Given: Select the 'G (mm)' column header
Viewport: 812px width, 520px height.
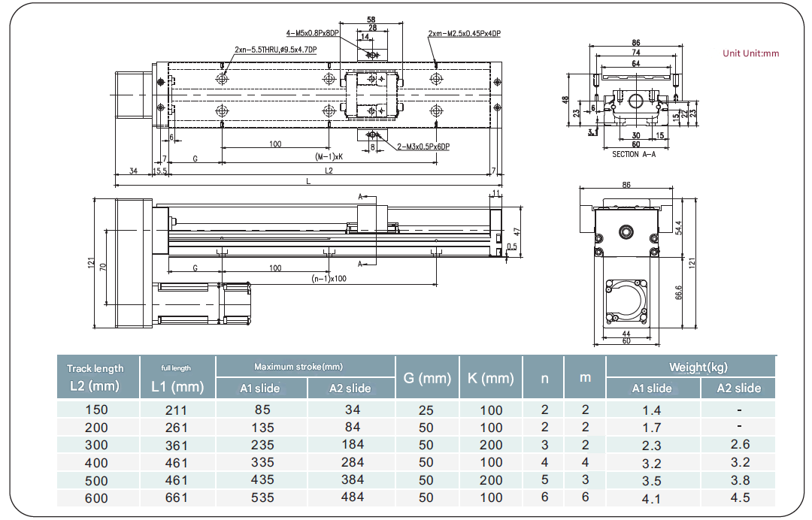Looking at the screenshot, I should 426,378.
